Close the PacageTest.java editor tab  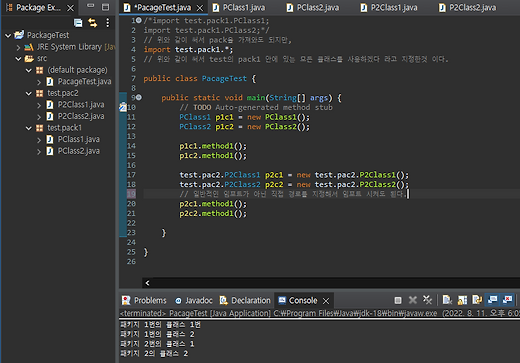coord(200,8)
